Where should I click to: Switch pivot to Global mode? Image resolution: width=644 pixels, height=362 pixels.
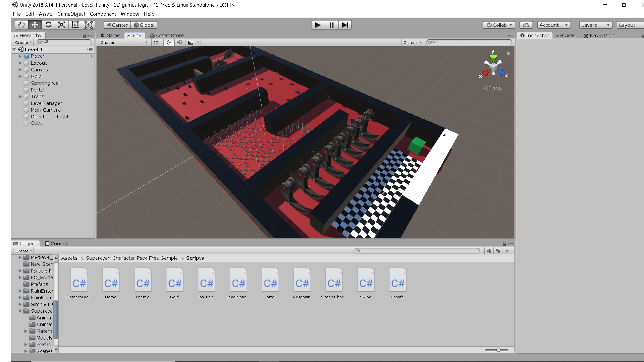point(144,25)
